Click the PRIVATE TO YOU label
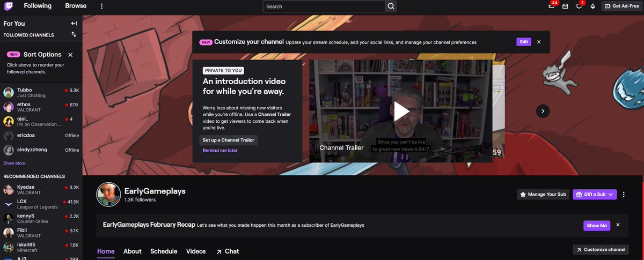Image resolution: width=644 pixels, height=260 pixels. (224, 70)
